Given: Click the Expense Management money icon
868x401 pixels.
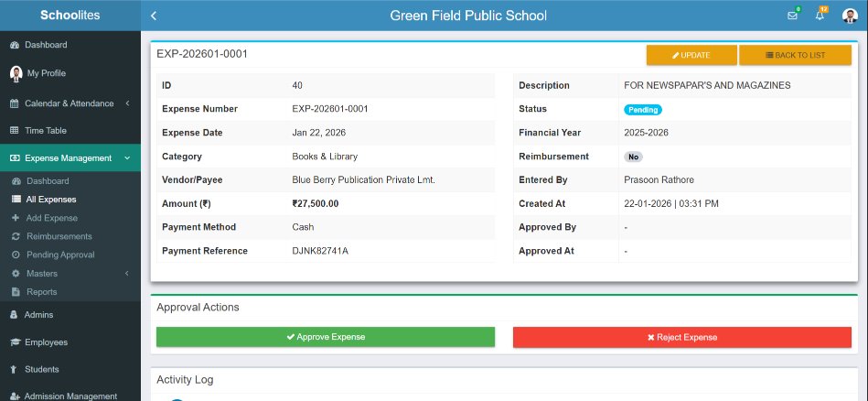Looking at the screenshot, I should point(15,158).
